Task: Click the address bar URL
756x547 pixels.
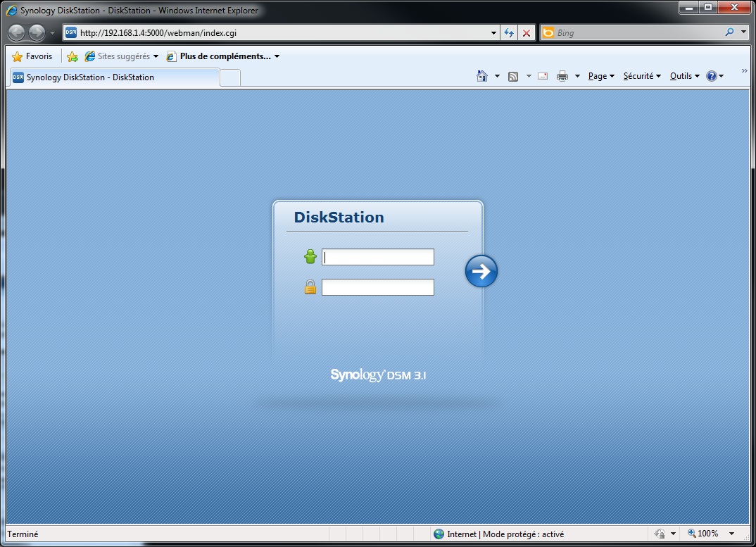Action: click(x=158, y=33)
